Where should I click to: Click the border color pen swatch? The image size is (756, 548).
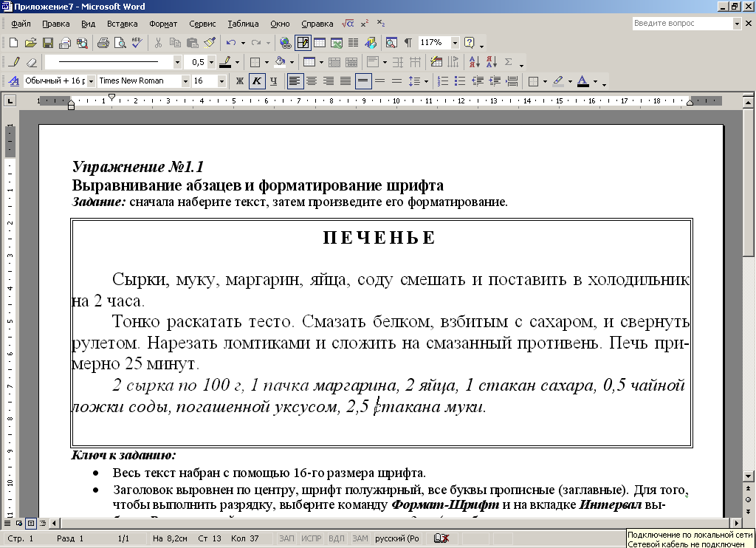pos(225,62)
